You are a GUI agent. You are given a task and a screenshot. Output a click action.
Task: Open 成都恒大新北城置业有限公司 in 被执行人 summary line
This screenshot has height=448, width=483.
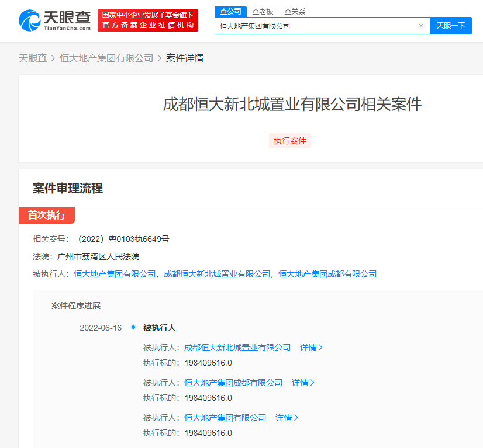(217, 274)
